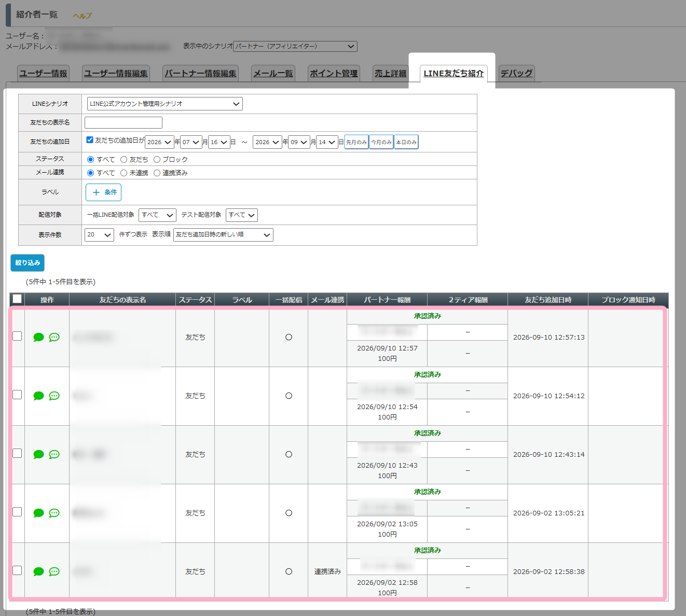Click filled green chat icon in first row
Image resolution: width=686 pixels, height=616 pixels.
coord(38,338)
